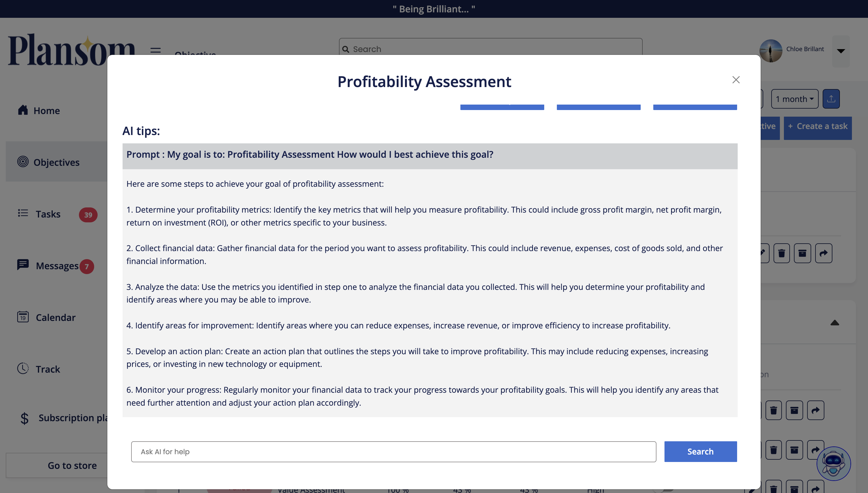Screen dimensions: 868x493
Task: Open the Tasks list section
Action: pos(48,214)
